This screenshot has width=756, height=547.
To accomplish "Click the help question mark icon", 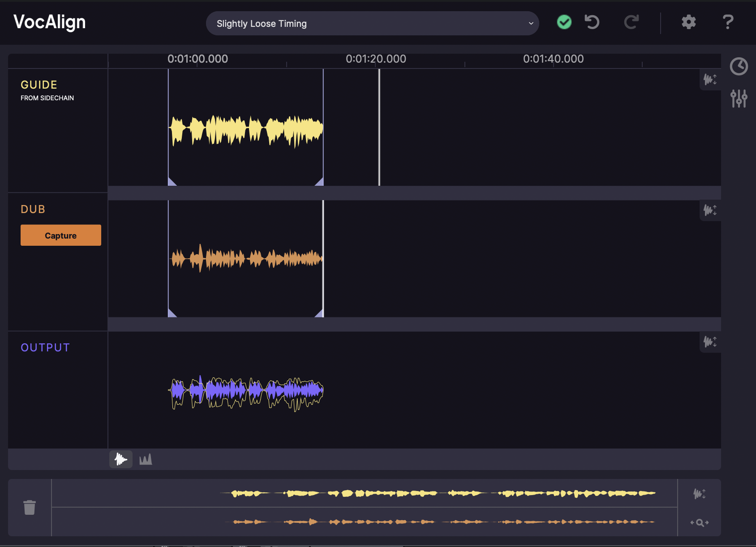I will point(727,22).
